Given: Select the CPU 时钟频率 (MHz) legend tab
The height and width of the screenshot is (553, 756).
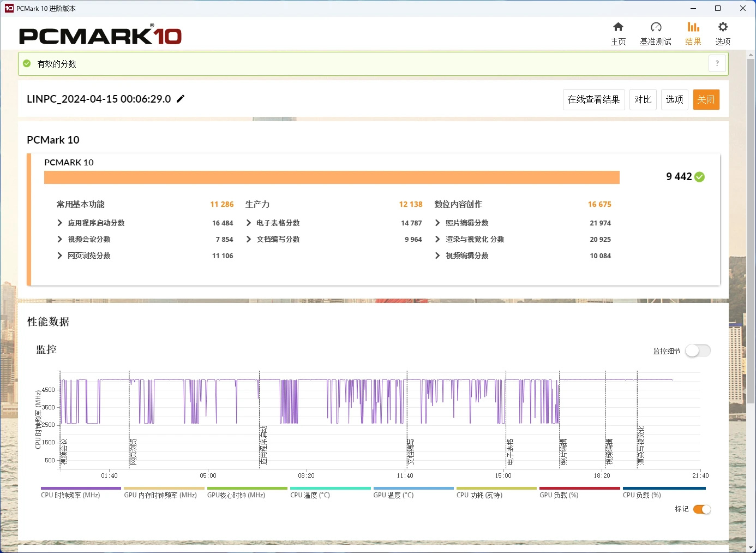Looking at the screenshot, I should [x=81, y=492].
